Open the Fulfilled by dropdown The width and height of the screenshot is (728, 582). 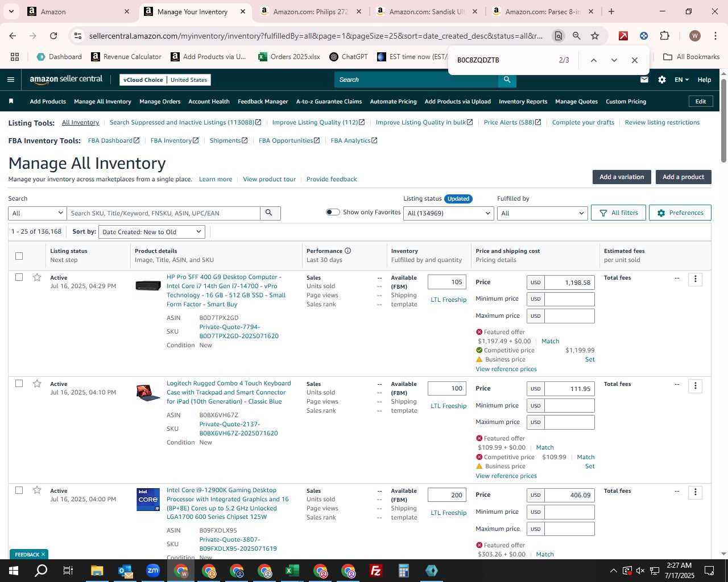coord(542,213)
